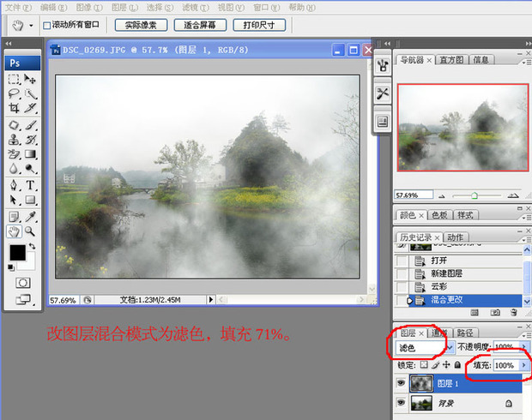Viewport: 532px width, 420px height.
Task: Select the Path Selection tool
Action: (14, 200)
